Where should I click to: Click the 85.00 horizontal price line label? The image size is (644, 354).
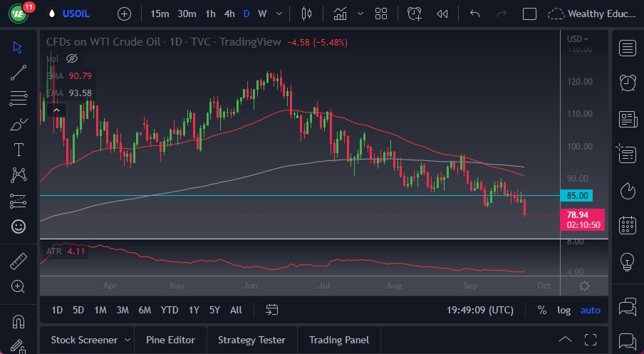pos(577,195)
